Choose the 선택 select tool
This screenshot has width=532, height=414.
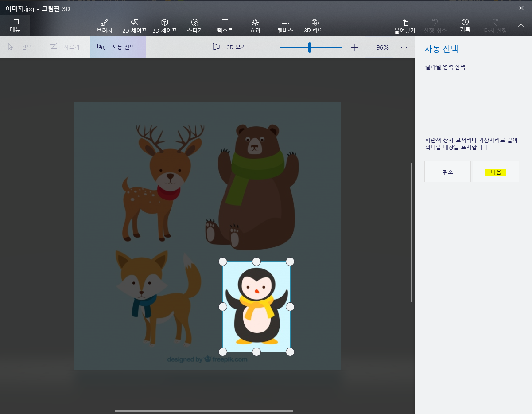tap(20, 47)
